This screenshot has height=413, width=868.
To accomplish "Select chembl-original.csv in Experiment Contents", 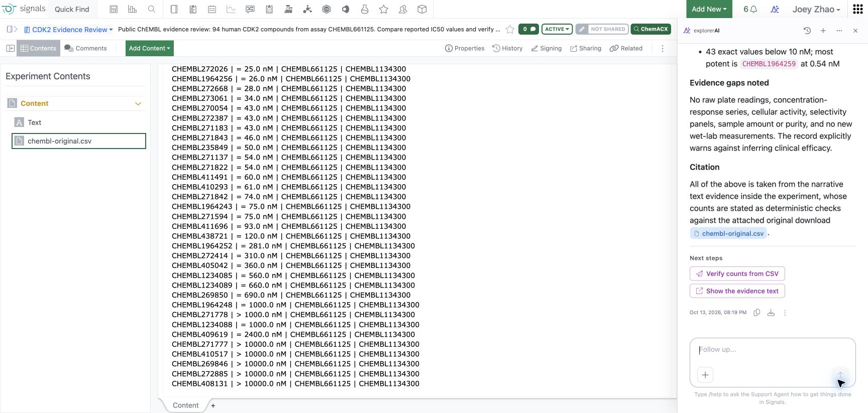I will pyautogui.click(x=79, y=141).
